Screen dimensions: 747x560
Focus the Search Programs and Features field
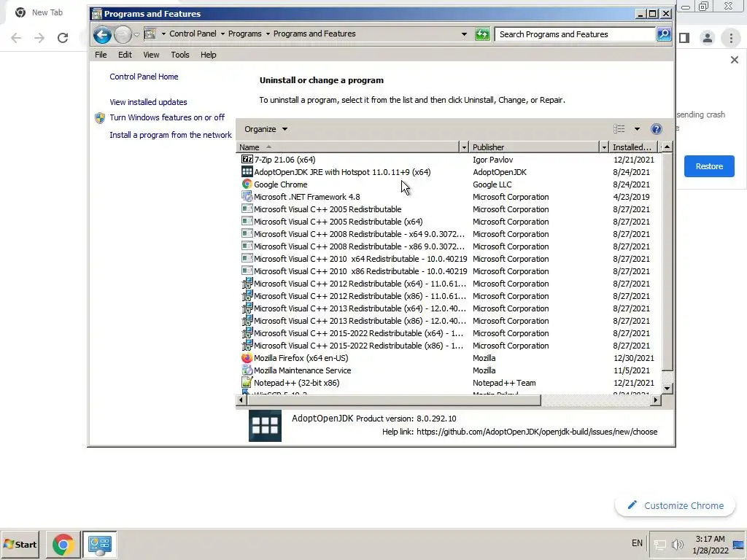point(575,34)
